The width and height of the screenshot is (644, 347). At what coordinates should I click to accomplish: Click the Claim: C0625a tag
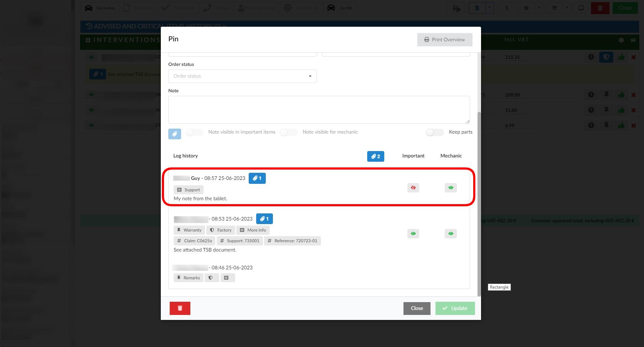click(194, 241)
